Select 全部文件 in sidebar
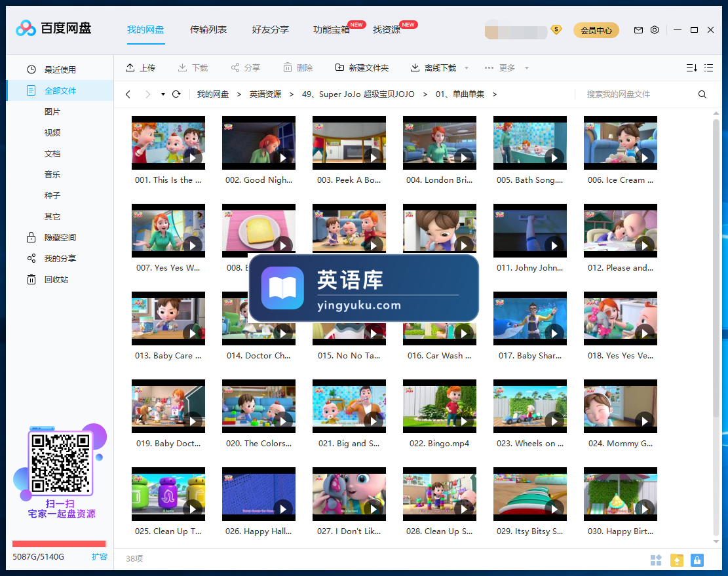The image size is (728, 576). pos(60,90)
